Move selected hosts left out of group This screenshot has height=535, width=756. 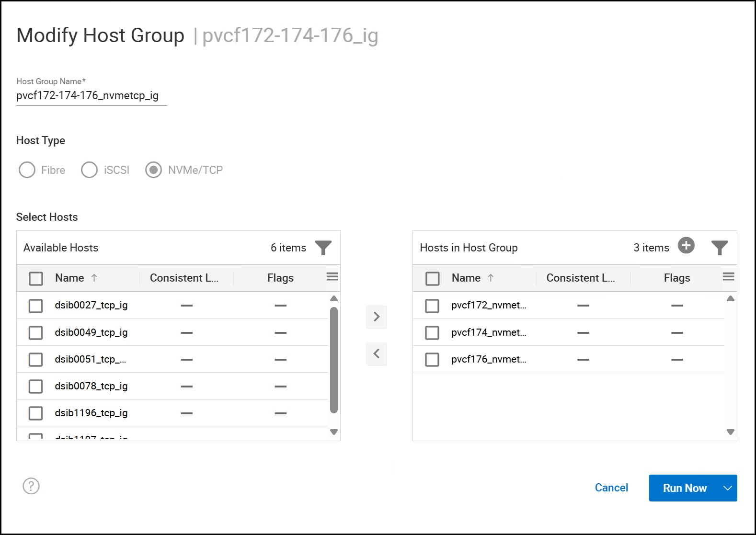click(x=377, y=354)
